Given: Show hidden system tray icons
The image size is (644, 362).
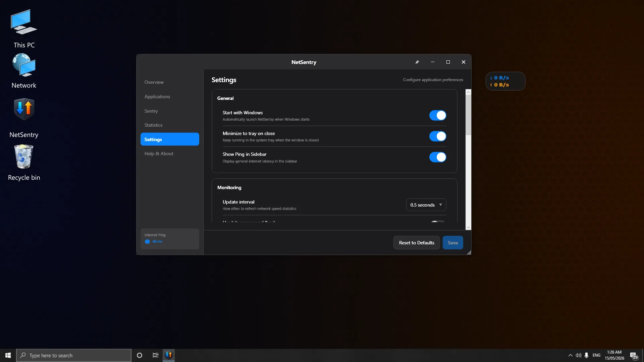Looking at the screenshot, I should tap(570, 355).
